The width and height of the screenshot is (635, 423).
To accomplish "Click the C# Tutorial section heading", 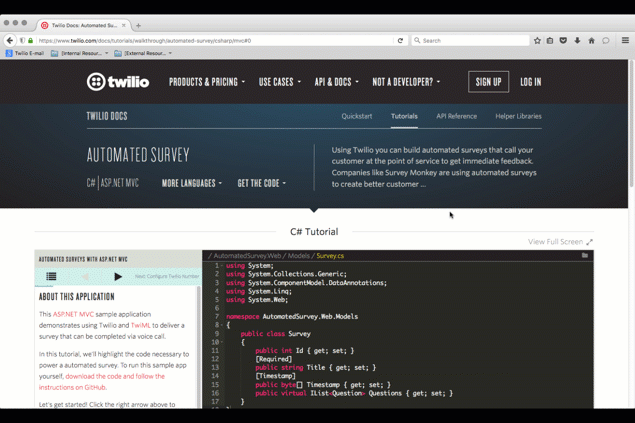I will point(314,232).
